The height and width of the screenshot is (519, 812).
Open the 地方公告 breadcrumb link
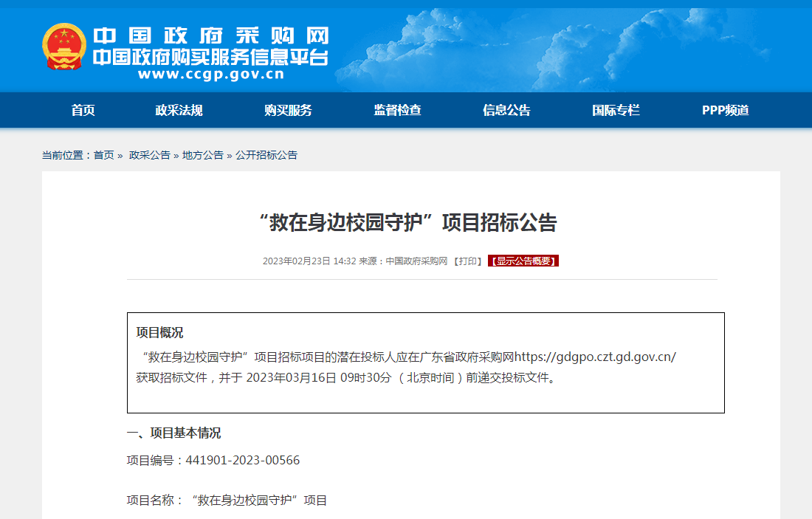click(202, 155)
